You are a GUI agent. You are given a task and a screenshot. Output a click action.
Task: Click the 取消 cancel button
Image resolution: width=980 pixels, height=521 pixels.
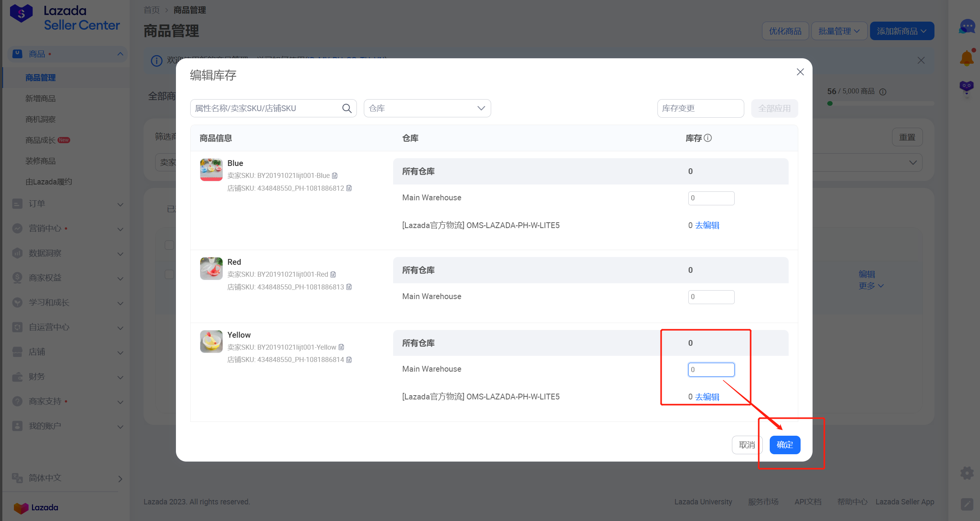747,445
